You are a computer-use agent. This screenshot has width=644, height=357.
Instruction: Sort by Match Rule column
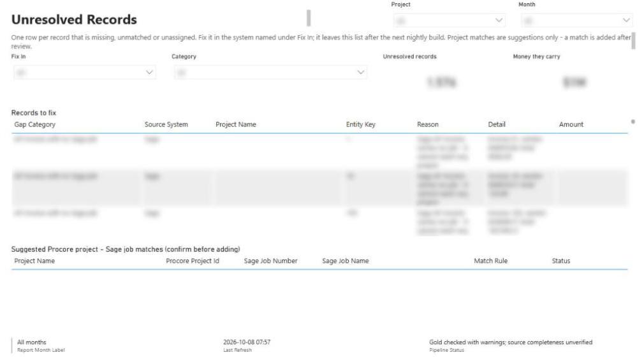click(x=491, y=261)
